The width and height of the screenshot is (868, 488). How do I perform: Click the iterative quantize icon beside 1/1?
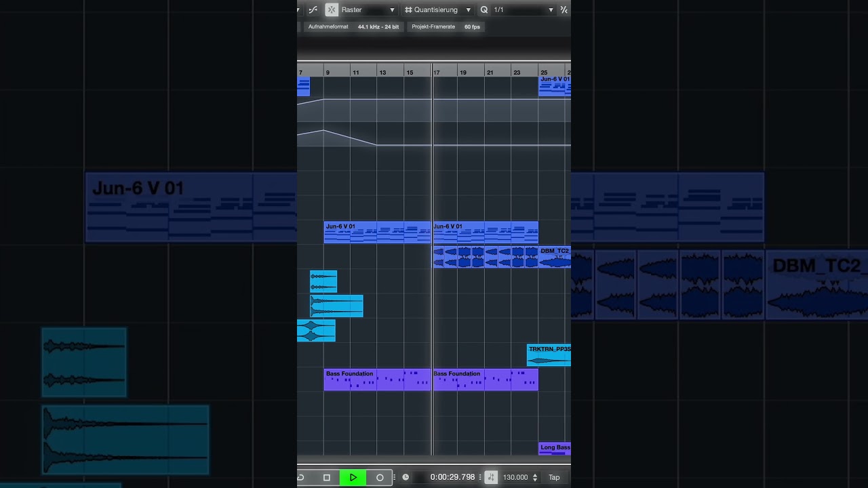coord(564,9)
